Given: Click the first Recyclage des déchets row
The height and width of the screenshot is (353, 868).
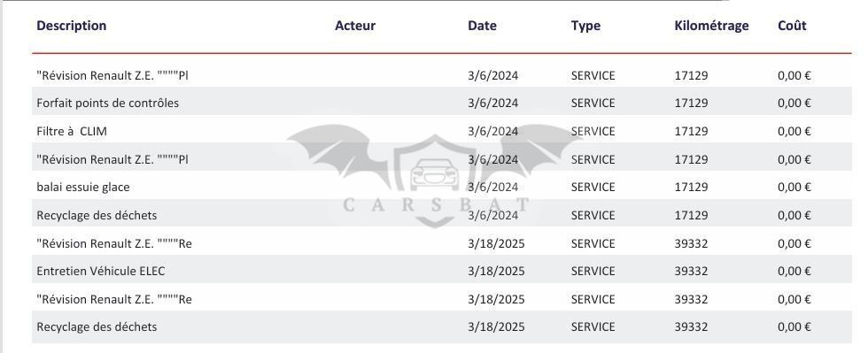Looking at the screenshot, I should pos(442,215).
